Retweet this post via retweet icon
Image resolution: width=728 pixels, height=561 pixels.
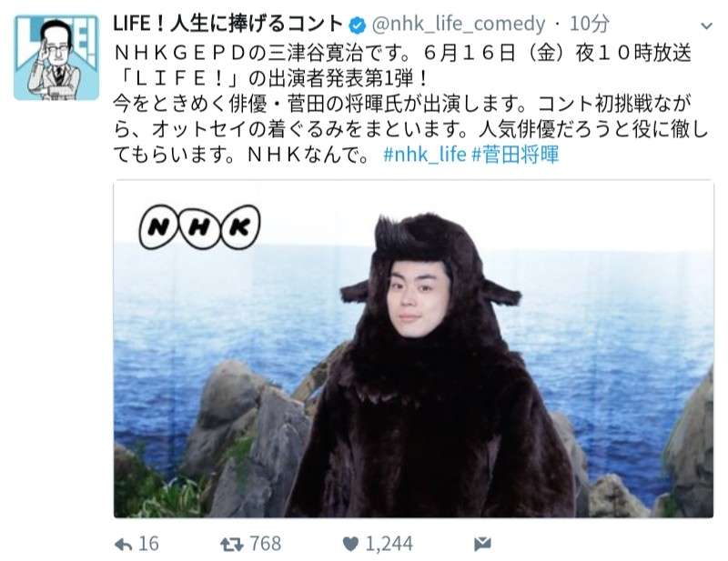click(232, 544)
